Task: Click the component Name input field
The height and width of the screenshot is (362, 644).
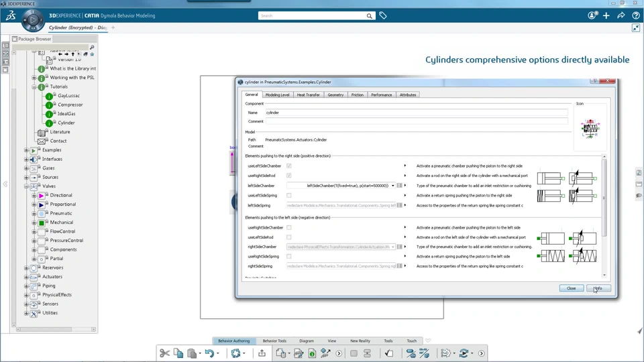Action: pyautogui.click(x=417, y=113)
